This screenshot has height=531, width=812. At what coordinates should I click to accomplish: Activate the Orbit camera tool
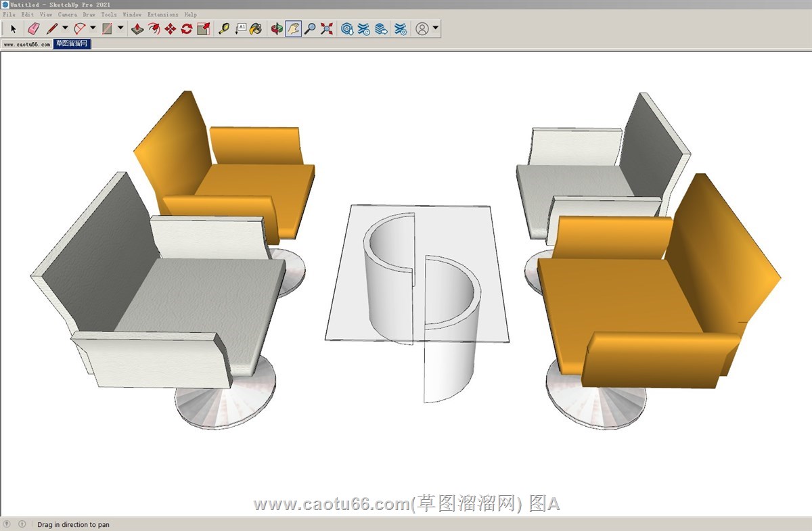[277, 29]
